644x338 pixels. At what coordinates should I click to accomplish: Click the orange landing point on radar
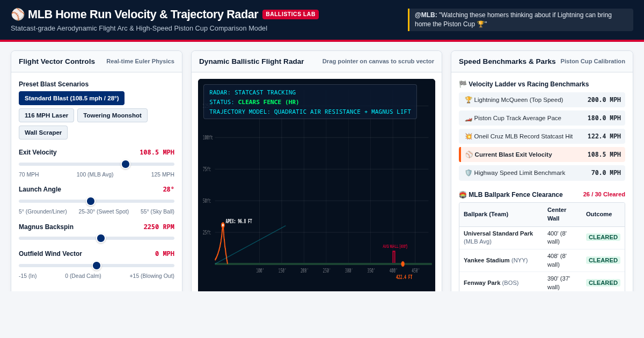point(403,264)
